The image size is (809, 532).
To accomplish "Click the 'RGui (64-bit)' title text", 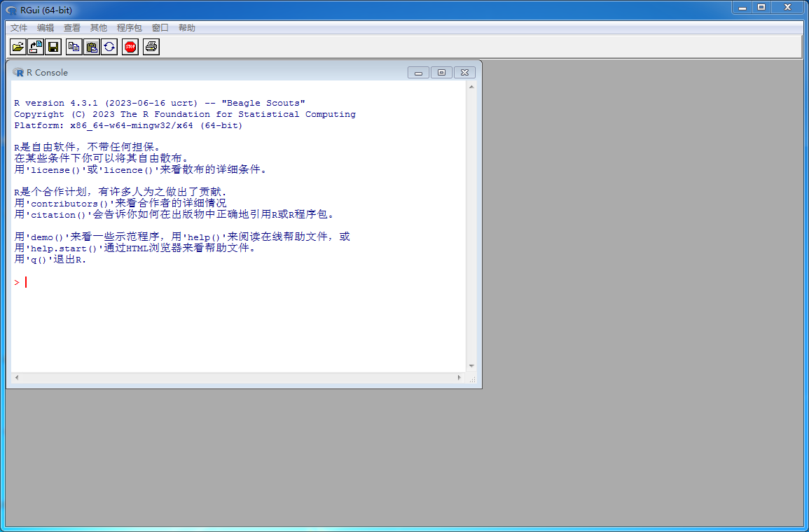I will coord(46,10).
